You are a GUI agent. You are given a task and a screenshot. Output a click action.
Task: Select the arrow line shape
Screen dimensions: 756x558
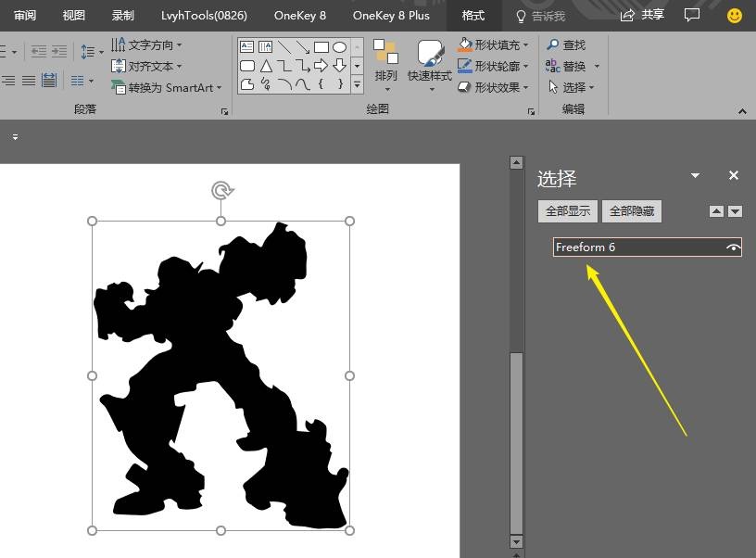pos(302,46)
